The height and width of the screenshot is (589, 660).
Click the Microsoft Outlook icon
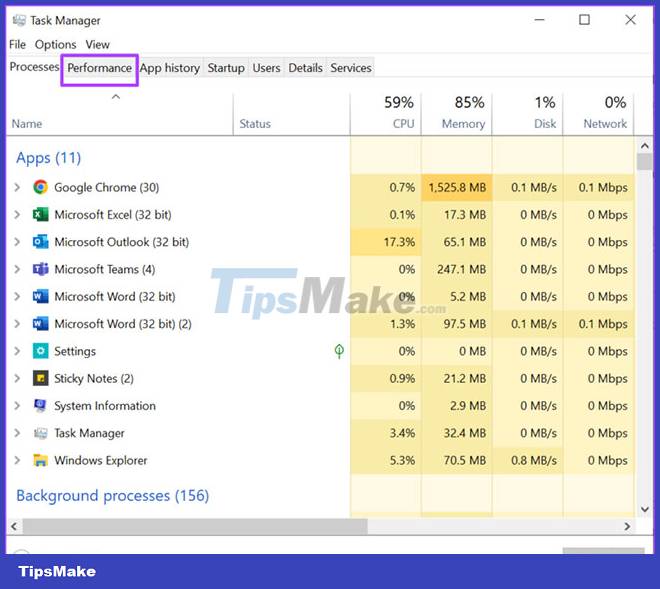40,242
